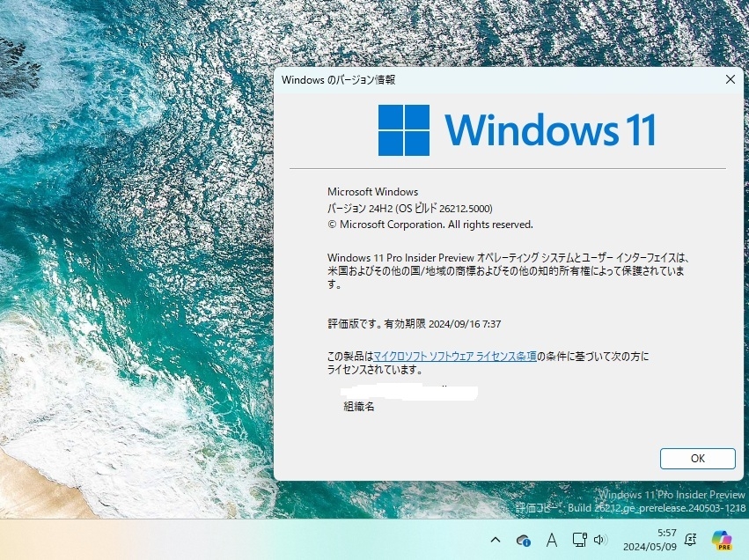Click the Windows 11 logo image
The height and width of the screenshot is (560, 749).
(517, 130)
